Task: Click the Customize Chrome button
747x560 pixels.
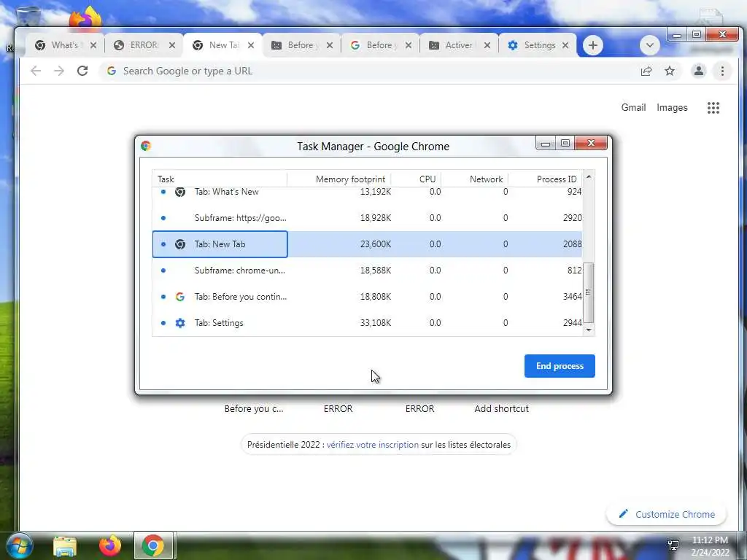Action: tap(667, 514)
